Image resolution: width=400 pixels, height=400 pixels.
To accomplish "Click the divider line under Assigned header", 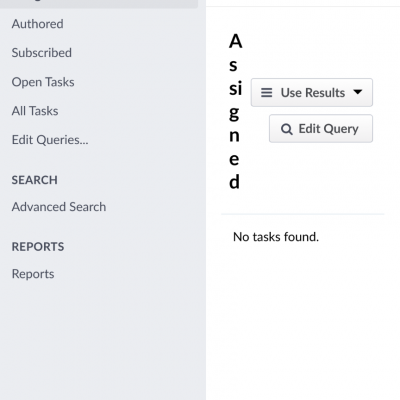I will click(303, 214).
